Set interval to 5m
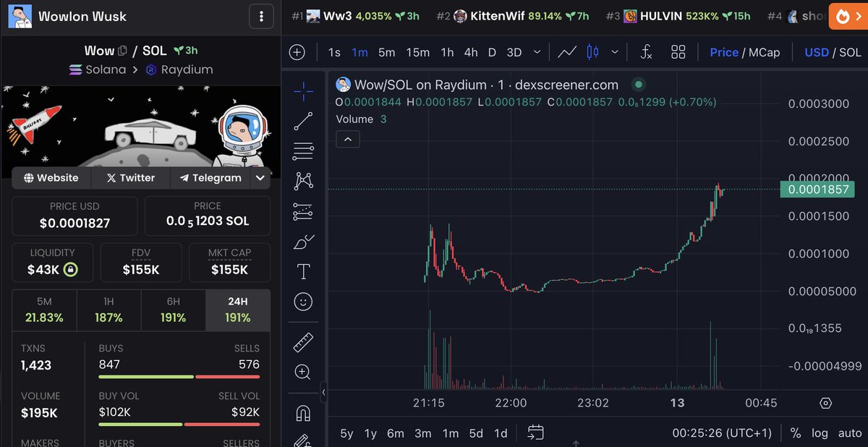The image size is (868, 447). [x=387, y=52]
